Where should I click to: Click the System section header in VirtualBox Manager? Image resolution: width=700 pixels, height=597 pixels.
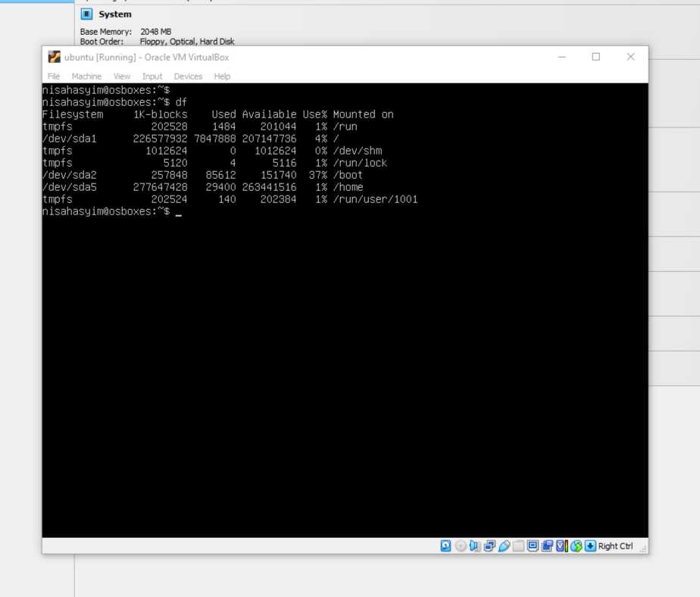(x=115, y=14)
